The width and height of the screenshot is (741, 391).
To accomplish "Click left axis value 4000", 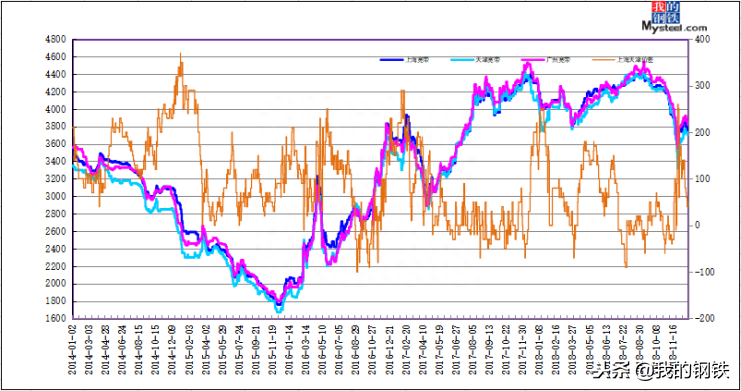I will click(x=55, y=110).
